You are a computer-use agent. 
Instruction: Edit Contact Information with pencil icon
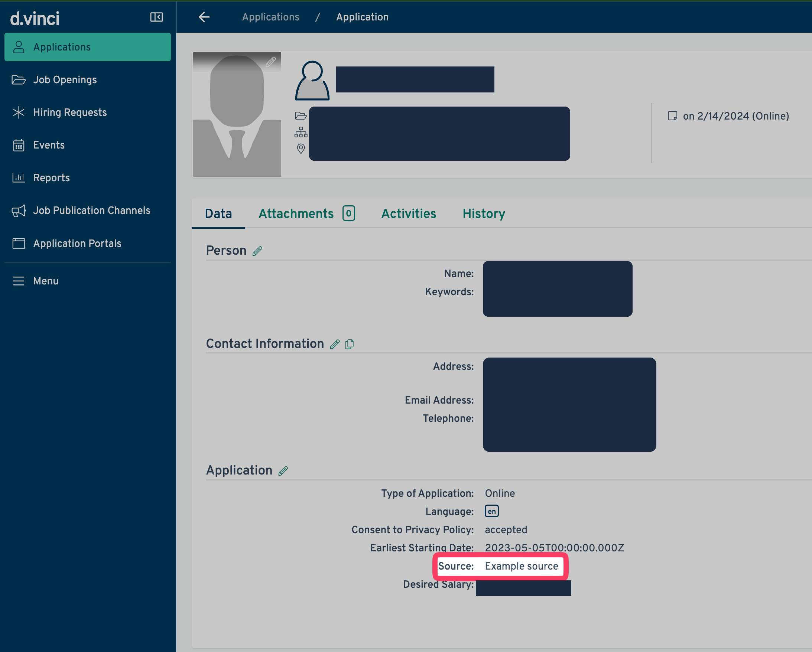(335, 344)
